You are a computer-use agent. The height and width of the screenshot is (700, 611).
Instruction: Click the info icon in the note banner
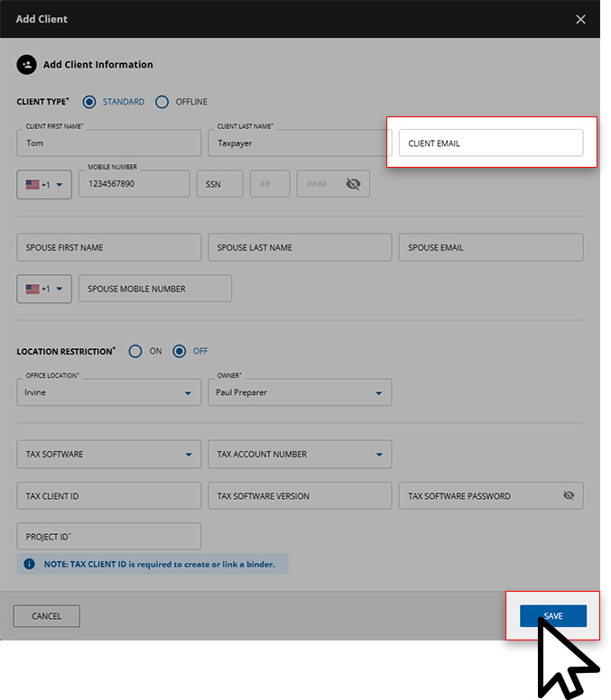(29, 564)
